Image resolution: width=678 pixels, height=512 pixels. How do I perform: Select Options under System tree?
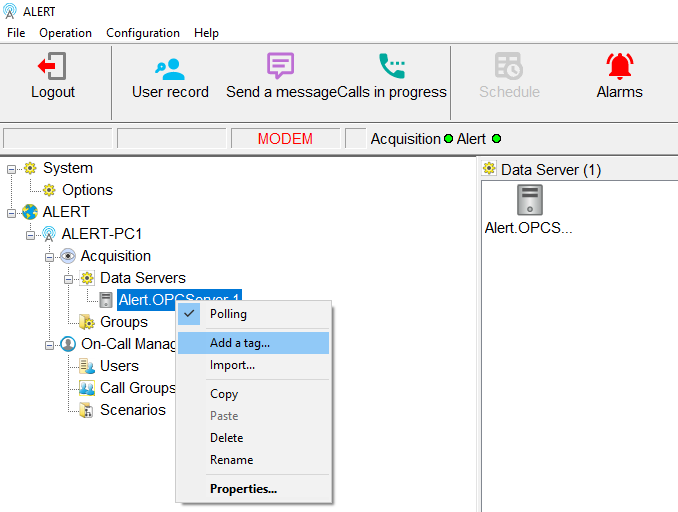[x=87, y=190]
